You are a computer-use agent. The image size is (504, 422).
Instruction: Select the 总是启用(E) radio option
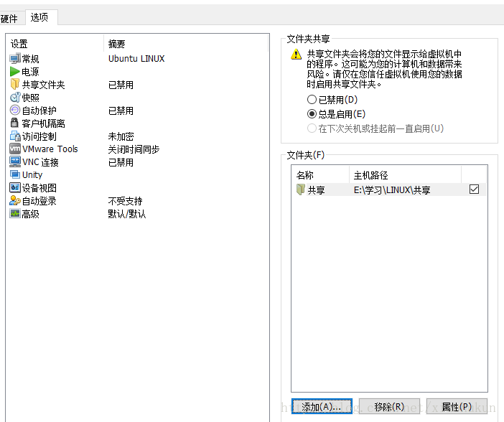point(312,114)
